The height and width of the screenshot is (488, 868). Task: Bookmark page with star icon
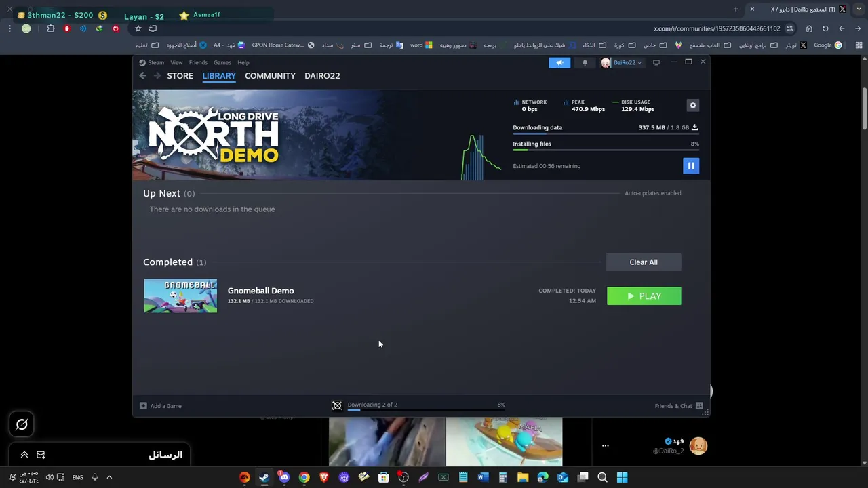[138, 28]
